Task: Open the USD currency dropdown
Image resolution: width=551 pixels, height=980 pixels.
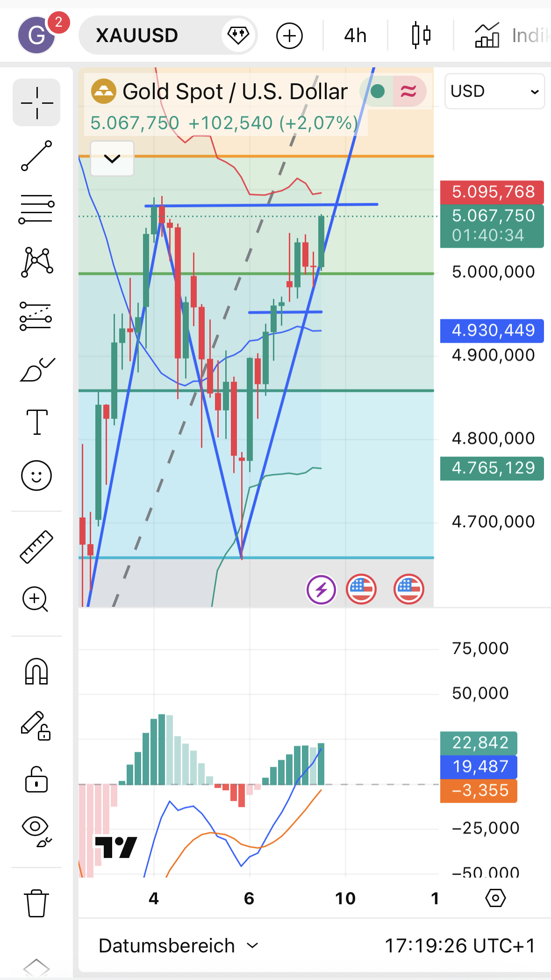Action: (494, 91)
